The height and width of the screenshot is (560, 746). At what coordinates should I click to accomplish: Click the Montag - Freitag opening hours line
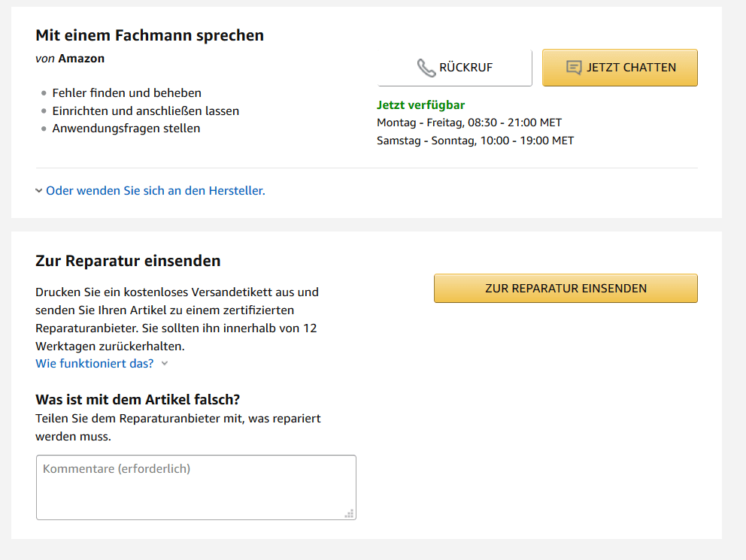click(x=469, y=123)
